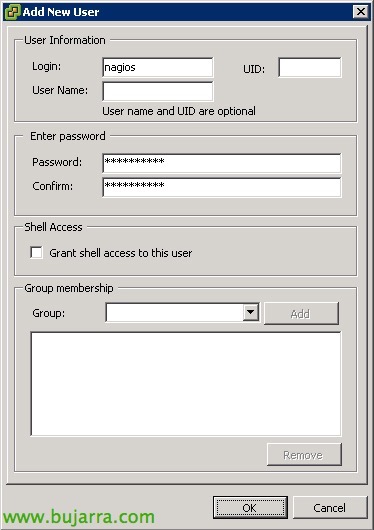Image resolution: width=374 pixels, height=530 pixels.
Task: Select the UID input box
Action: (310, 67)
